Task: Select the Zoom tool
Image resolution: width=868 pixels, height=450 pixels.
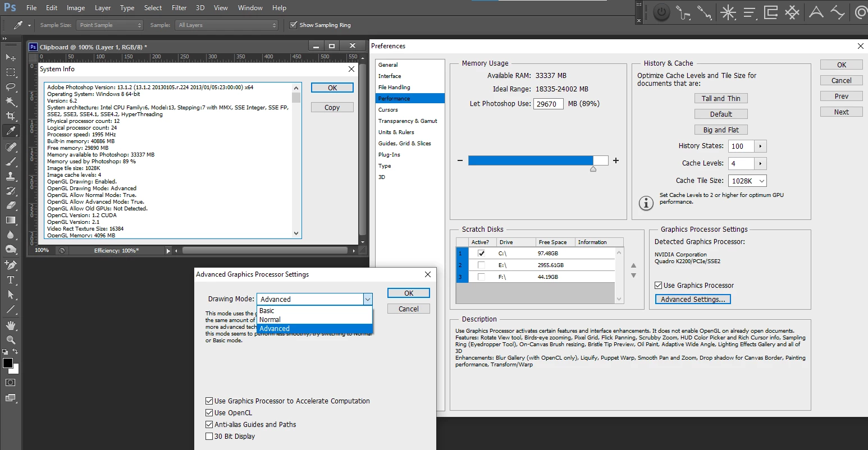Action: coord(11,339)
